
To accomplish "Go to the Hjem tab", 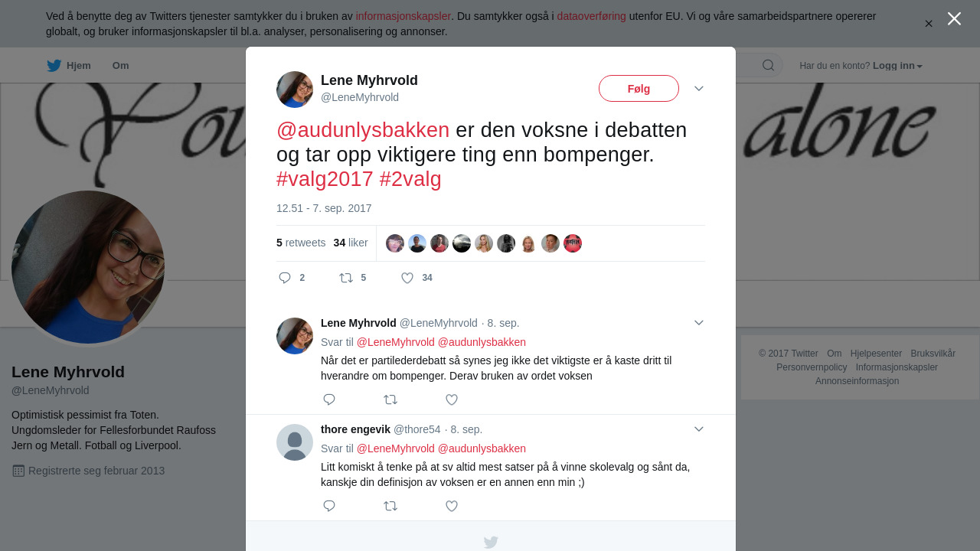I will tap(69, 66).
